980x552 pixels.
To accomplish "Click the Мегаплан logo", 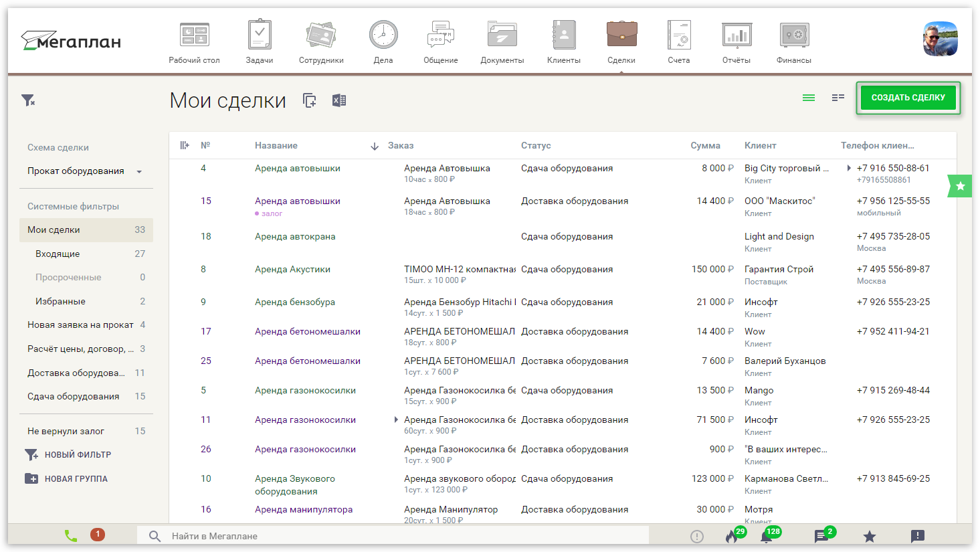I will click(x=71, y=41).
